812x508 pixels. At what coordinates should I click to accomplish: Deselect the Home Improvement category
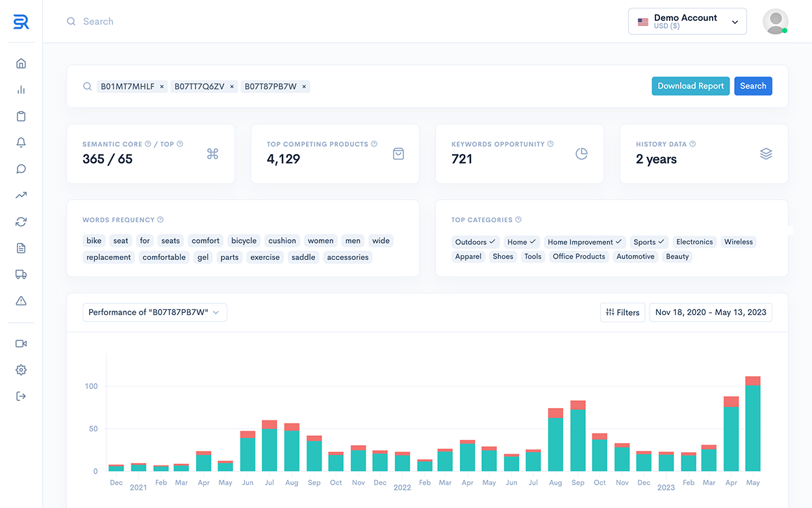585,242
